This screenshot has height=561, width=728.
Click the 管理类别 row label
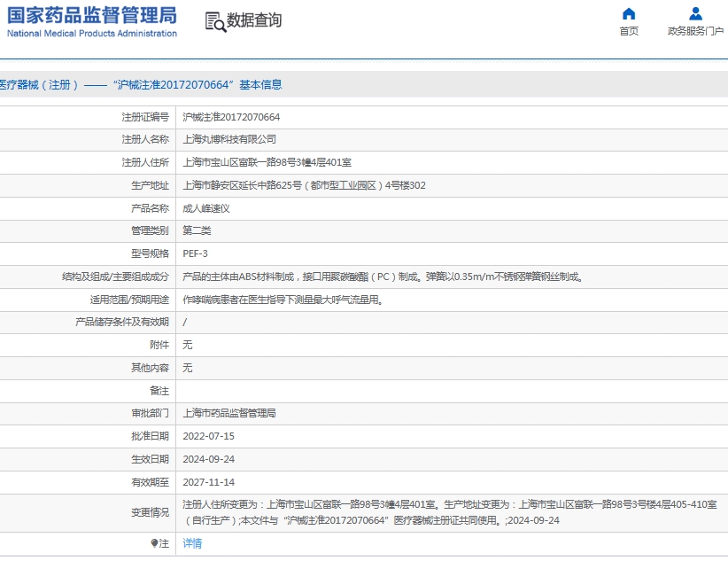[x=150, y=230]
